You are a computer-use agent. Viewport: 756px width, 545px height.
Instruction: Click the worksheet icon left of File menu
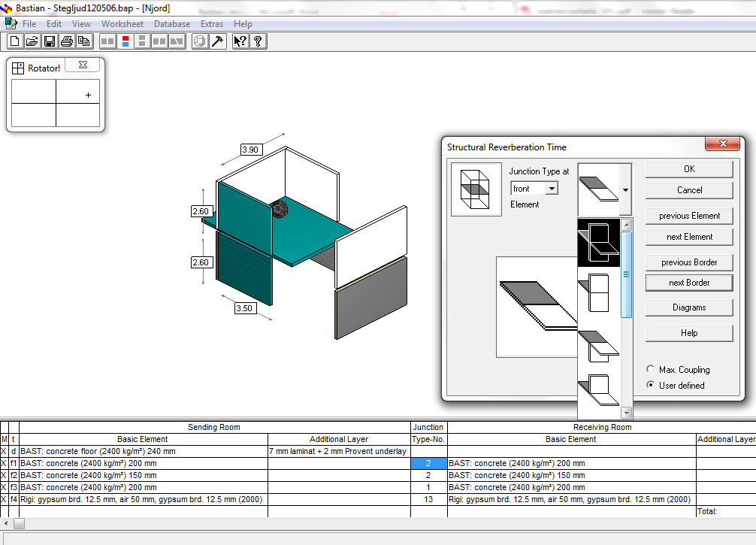pos(11,23)
